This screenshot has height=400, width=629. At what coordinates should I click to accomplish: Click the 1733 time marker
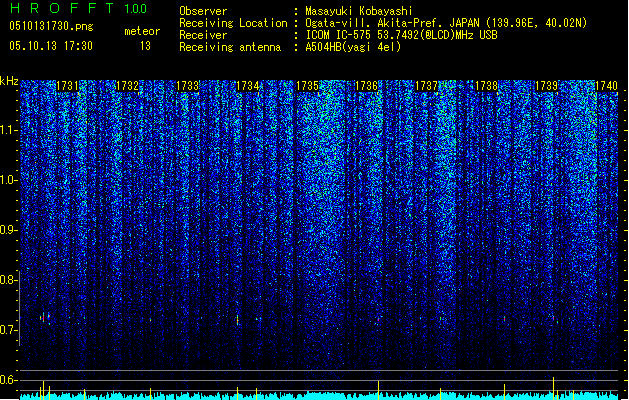tap(187, 86)
